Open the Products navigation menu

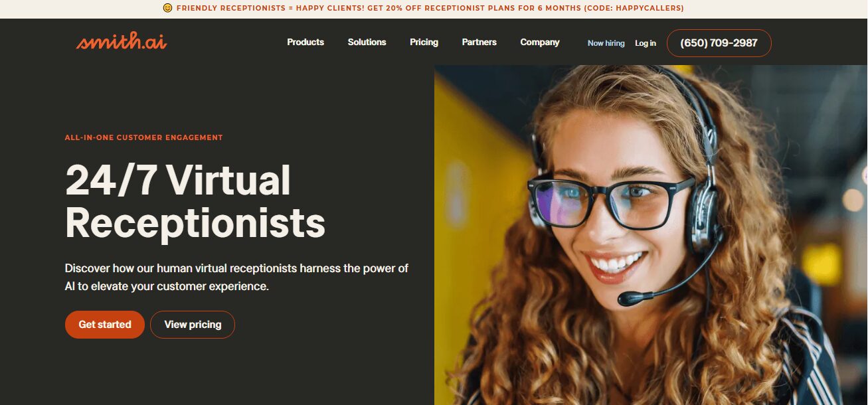pos(305,42)
